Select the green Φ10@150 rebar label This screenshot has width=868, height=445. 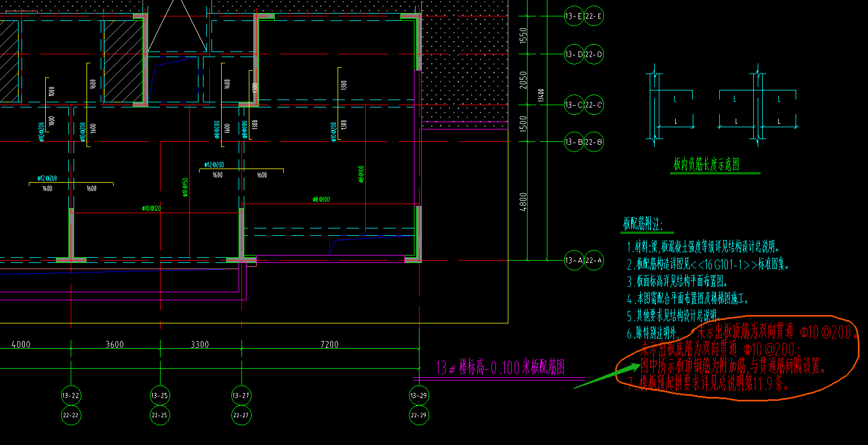(x=185, y=188)
